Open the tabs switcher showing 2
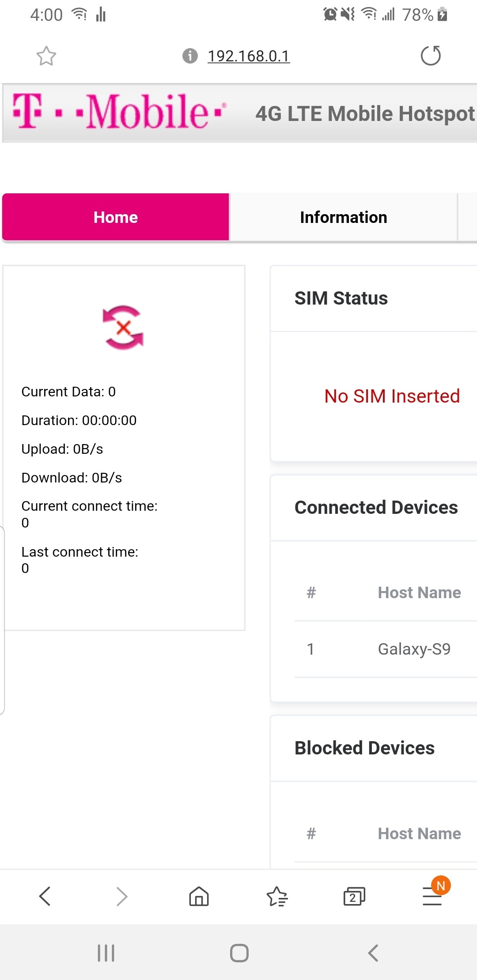This screenshot has width=477, height=980. pos(354,896)
